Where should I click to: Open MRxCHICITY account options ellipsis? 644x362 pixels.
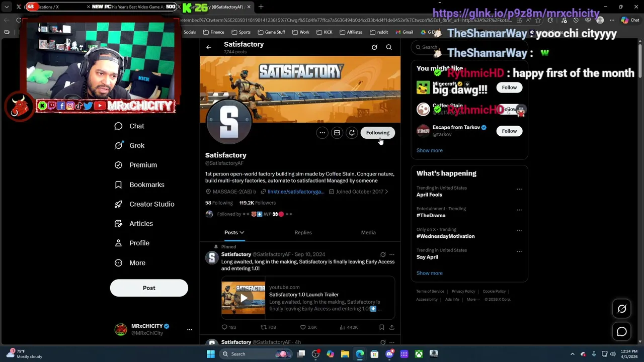tap(189, 329)
